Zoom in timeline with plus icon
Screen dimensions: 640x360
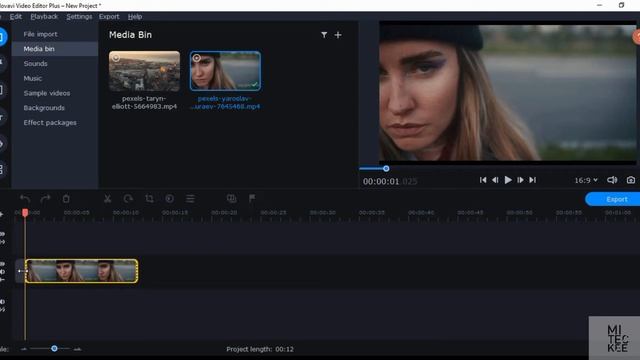coord(77,349)
